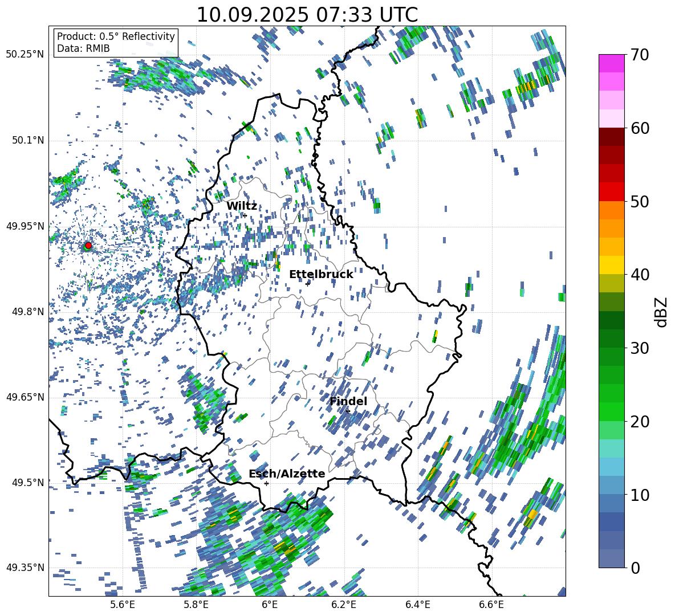
Task: Click the 50 value on colorbar
Action: (x=639, y=201)
